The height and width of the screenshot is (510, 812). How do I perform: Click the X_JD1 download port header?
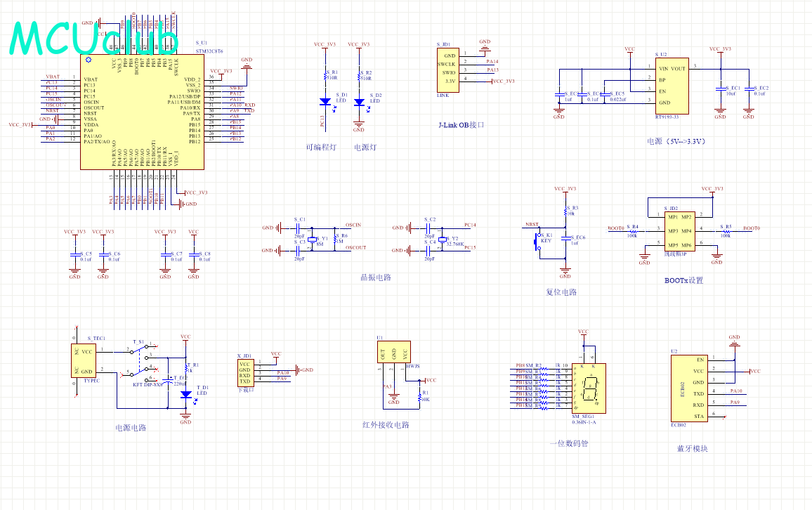245,373
